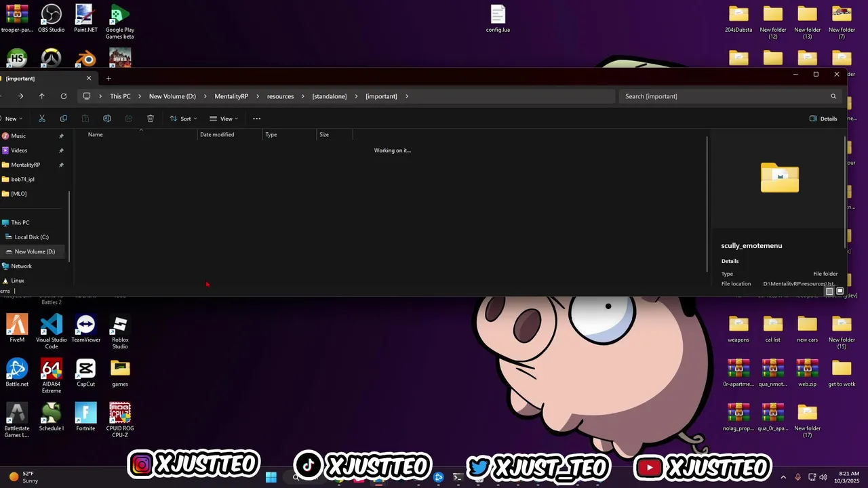
Task: Open Network in navigation pane
Action: pyautogui.click(x=21, y=266)
